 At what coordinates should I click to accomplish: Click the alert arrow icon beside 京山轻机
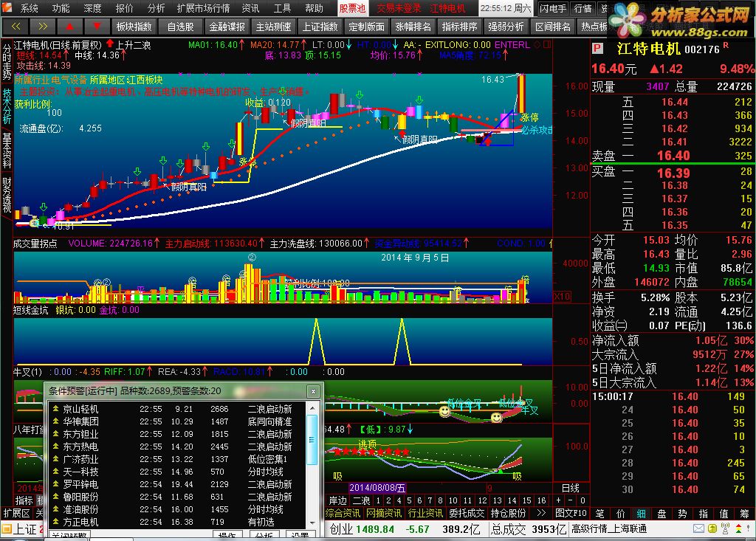tap(55, 409)
